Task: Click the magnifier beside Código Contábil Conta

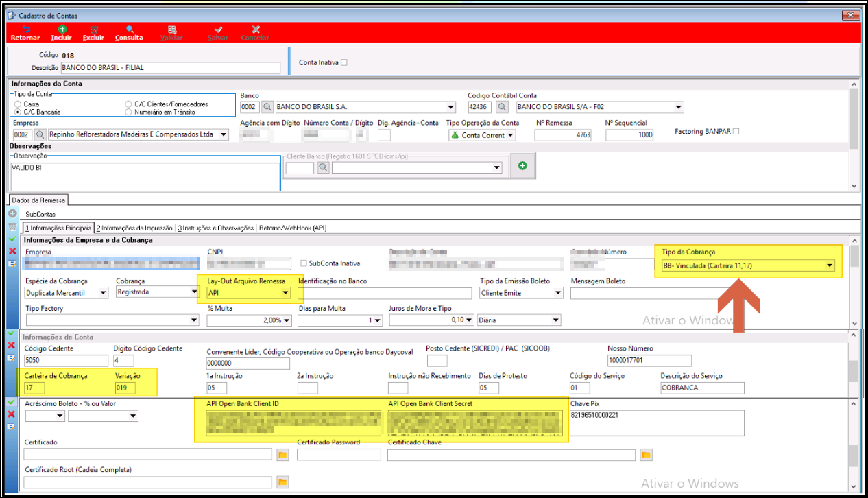Action: pyautogui.click(x=503, y=107)
